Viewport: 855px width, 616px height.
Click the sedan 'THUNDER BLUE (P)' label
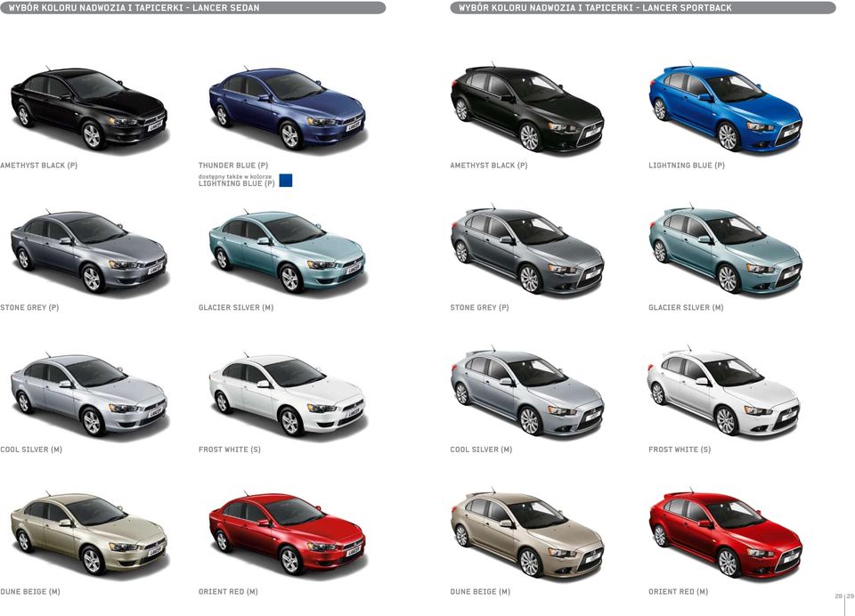pos(233,166)
